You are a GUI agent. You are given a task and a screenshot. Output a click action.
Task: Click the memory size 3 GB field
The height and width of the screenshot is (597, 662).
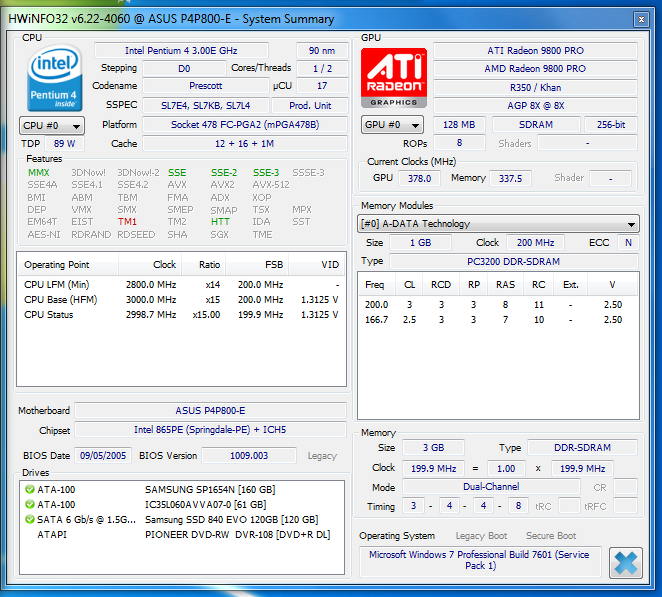point(434,448)
